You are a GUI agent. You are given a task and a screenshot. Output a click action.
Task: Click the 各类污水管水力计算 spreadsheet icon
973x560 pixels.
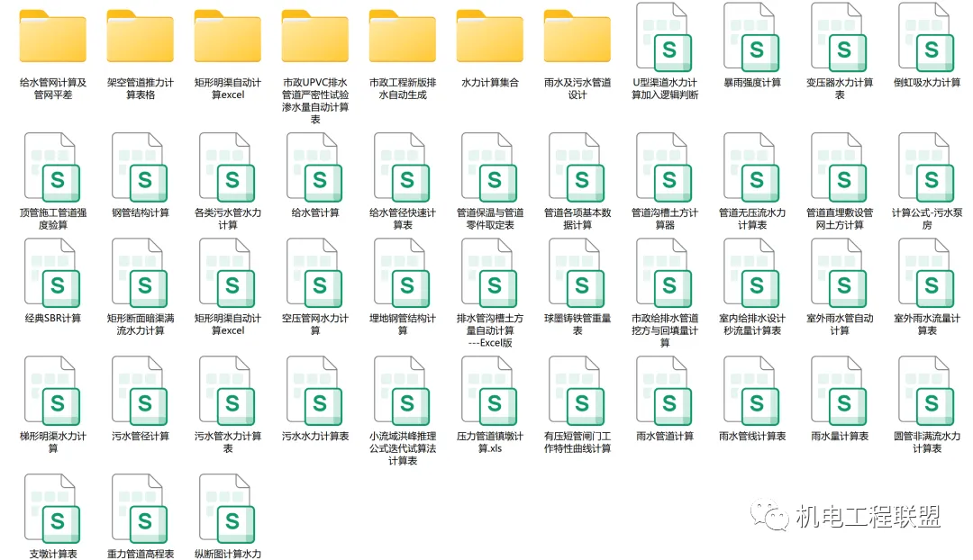point(228,167)
